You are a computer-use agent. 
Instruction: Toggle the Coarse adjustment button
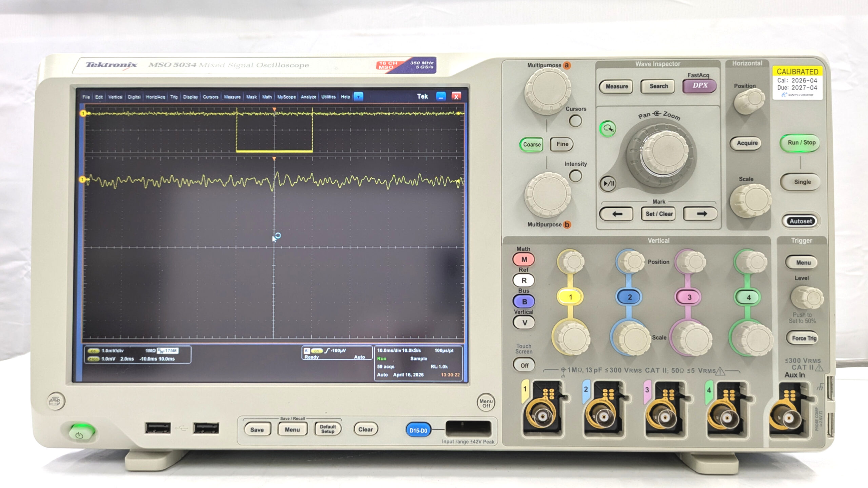(532, 145)
